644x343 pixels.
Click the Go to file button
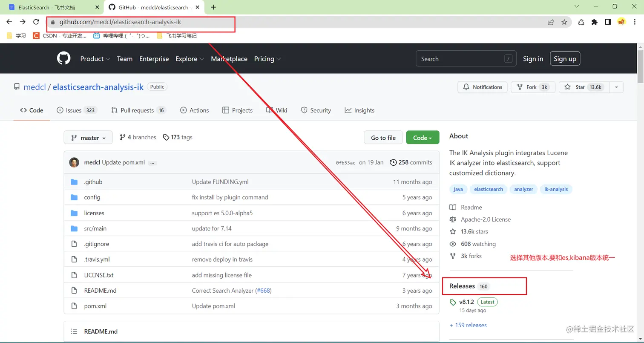(383, 138)
